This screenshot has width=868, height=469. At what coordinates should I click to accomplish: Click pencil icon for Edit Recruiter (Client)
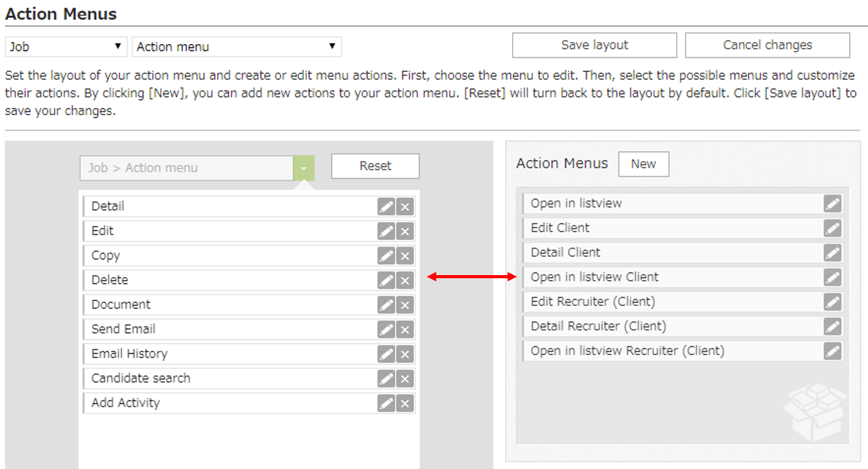[x=832, y=302]
